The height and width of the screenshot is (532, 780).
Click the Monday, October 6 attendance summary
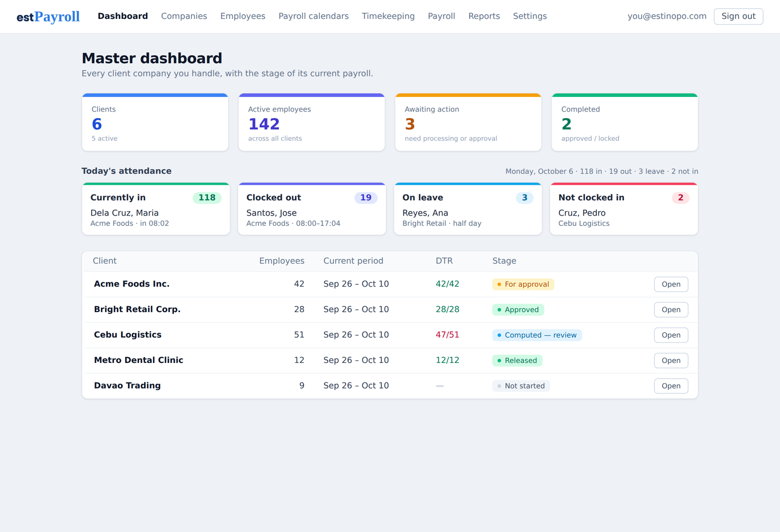tap(602, 171)
